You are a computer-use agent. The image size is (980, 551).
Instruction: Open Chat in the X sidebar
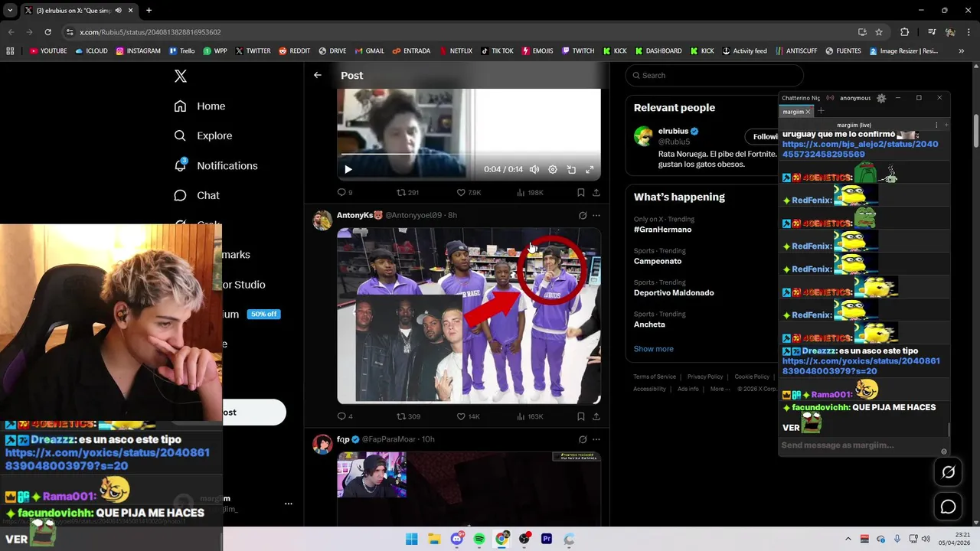coord(197,195)
